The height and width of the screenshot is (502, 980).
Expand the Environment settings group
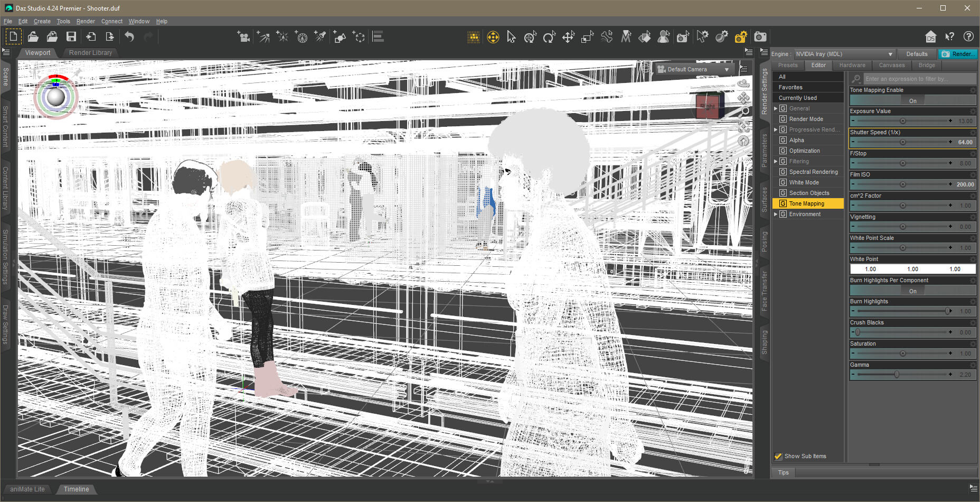[776, 214]
